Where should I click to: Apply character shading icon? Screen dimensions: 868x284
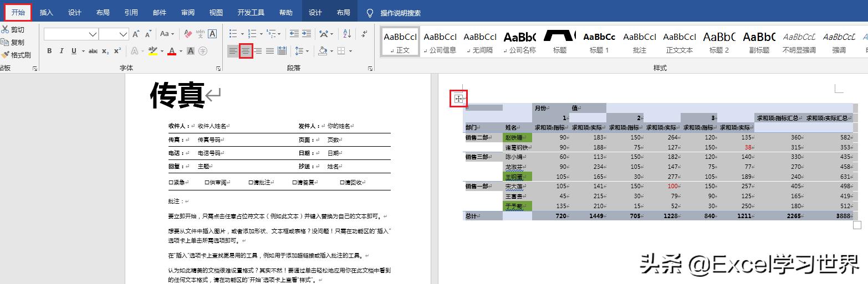coord(191,51)
